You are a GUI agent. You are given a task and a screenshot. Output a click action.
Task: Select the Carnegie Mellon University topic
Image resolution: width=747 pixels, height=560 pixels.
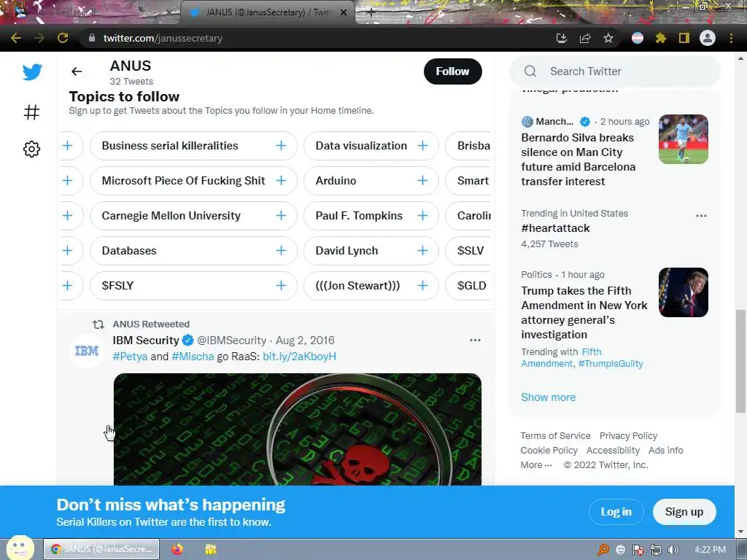(x=171, y=215)
